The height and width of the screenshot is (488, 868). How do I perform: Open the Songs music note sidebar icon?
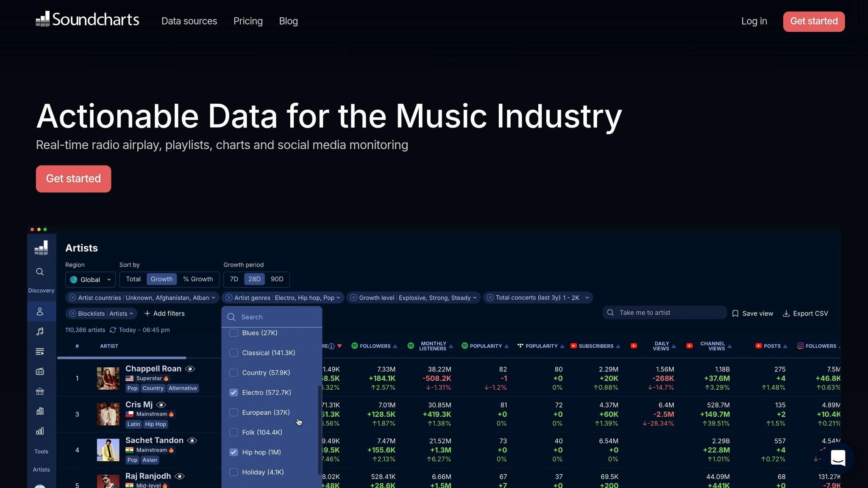40,332
